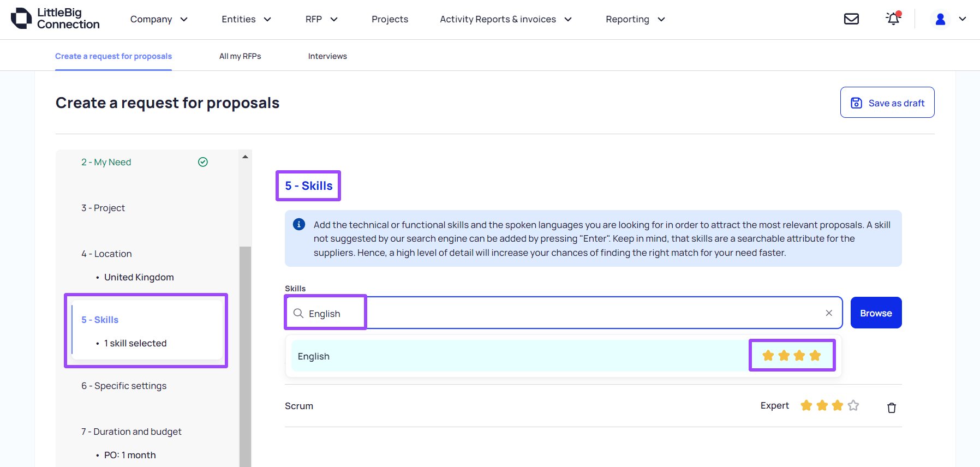The image size is (980, 467).
Task: Clear the Skills search with X icon
Action: coord(829,313)
